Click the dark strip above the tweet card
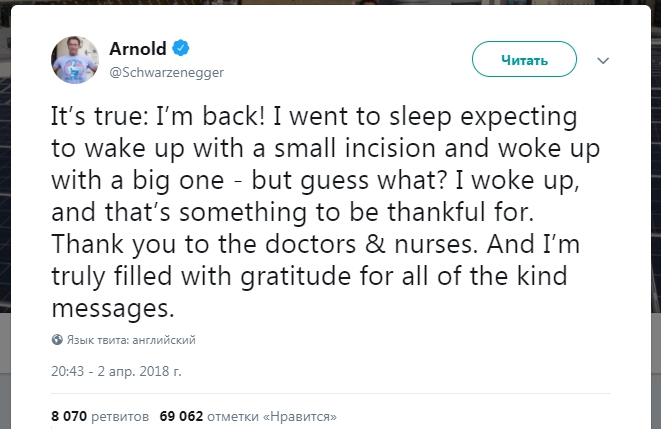 (330, 2)
